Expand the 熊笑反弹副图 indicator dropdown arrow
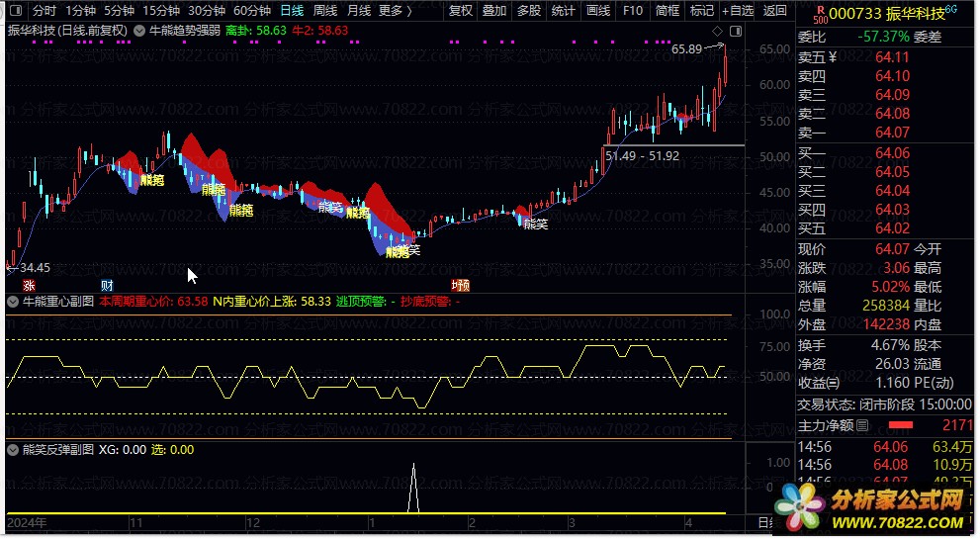This screenshot has width=980, height=539. 13,449
